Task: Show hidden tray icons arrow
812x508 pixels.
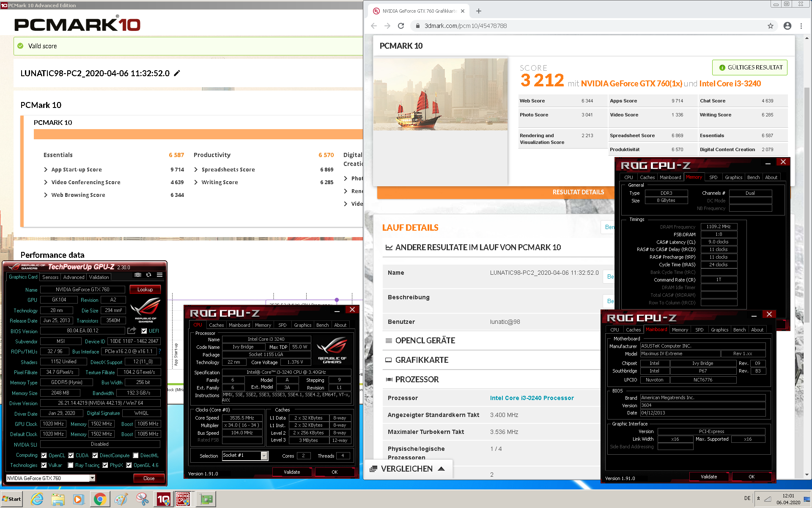Action: [x=758, y=499]
